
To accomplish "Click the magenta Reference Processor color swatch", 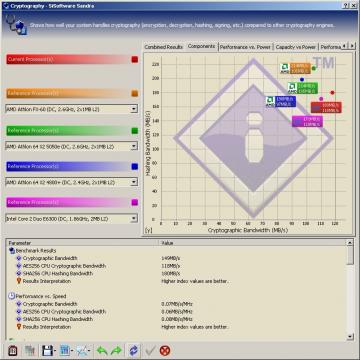I will tap(135, 202).
